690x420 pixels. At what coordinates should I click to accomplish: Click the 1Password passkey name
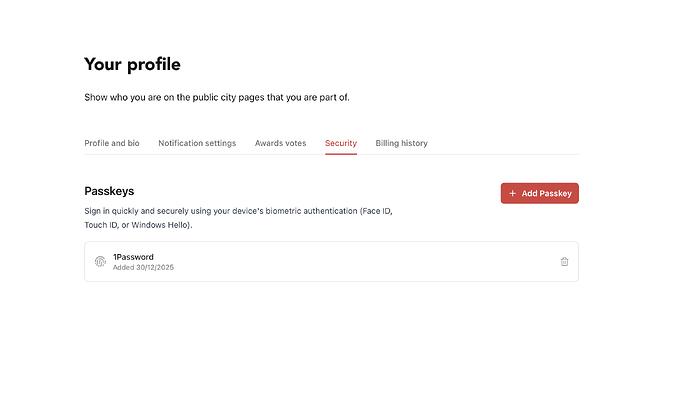pos(133,257)
